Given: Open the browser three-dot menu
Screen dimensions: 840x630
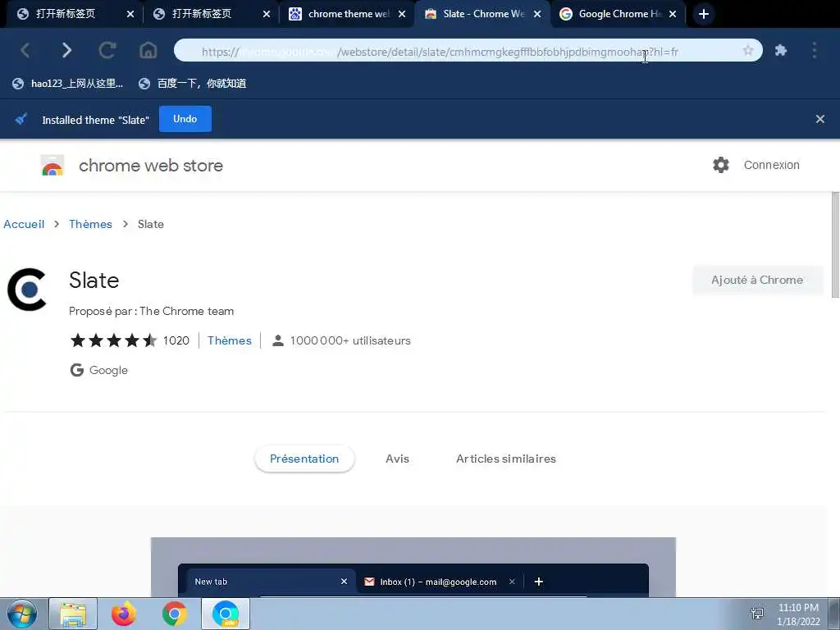Looking at the screenshot, I should pos(815,50).
